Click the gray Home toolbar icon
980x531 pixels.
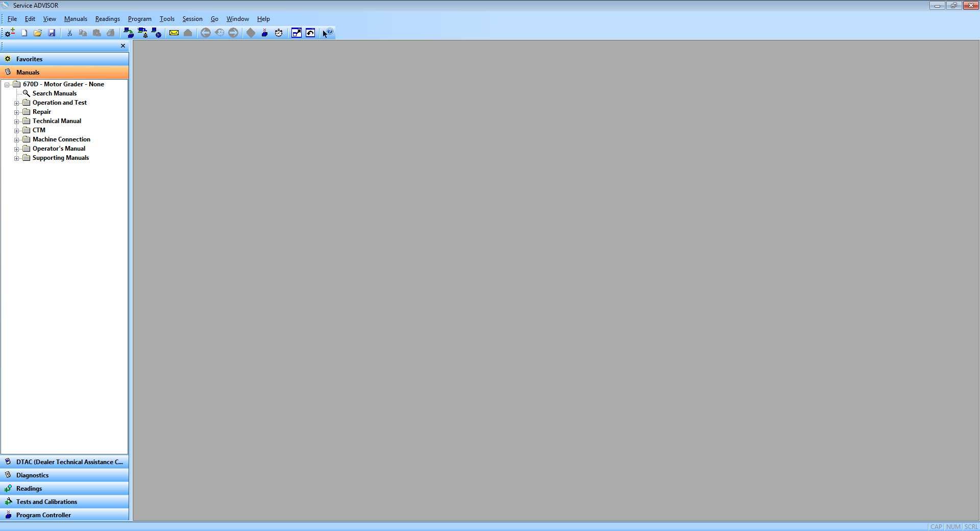(188, 33)
